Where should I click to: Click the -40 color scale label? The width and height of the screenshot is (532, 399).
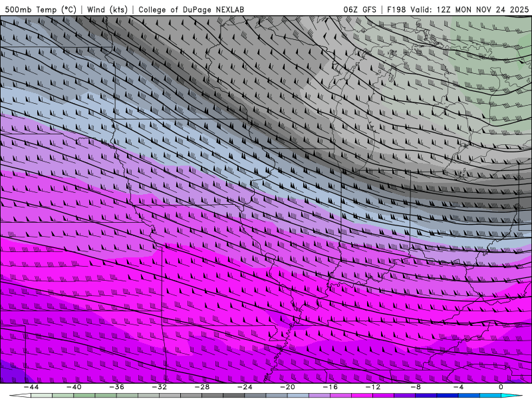(74, 387)
